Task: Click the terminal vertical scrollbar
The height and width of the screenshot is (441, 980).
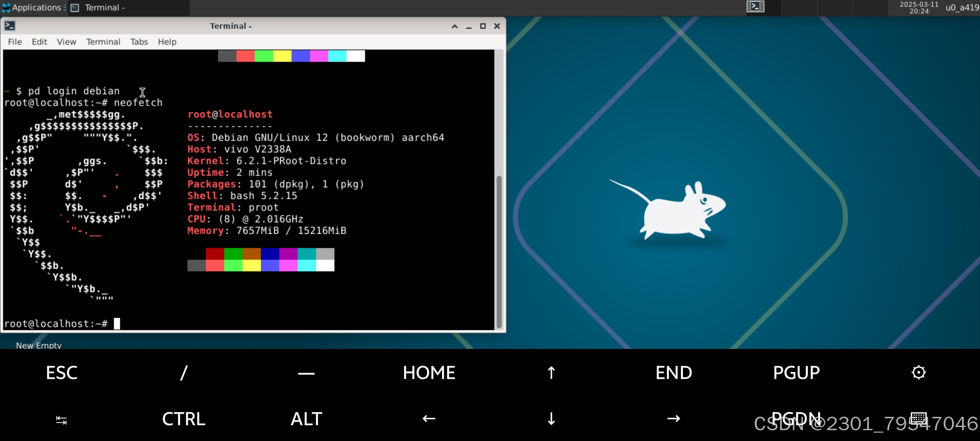Action: point(499,251)
